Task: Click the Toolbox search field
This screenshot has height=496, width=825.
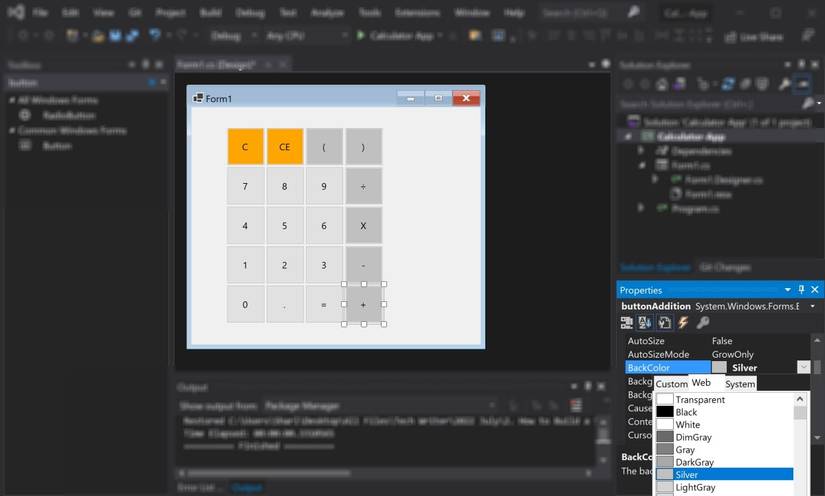Action: [77, 83]
